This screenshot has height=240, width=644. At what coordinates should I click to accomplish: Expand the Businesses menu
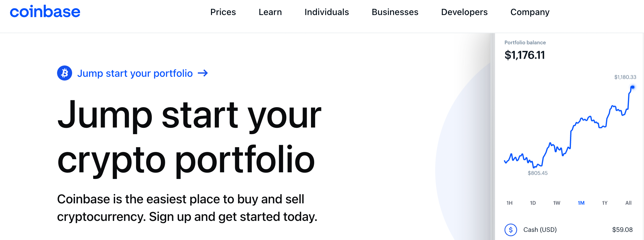pyautogui.click(x=395, y=12)
